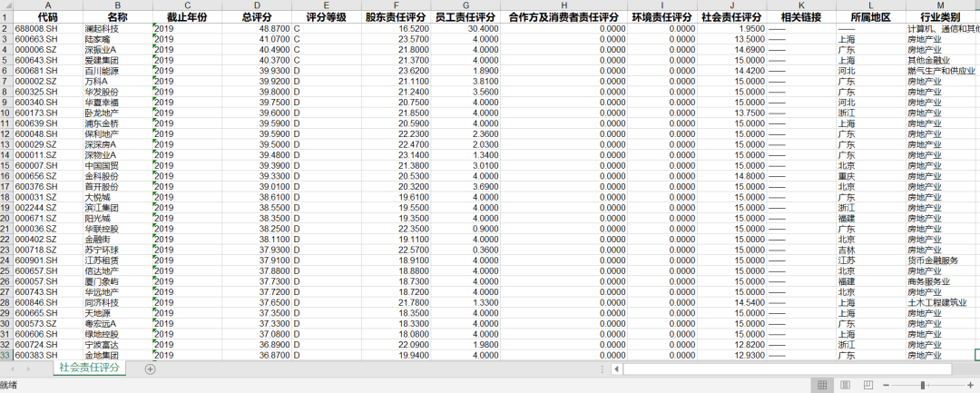
Task: Click the 相关链接 header cell
Action: point(802,17)
